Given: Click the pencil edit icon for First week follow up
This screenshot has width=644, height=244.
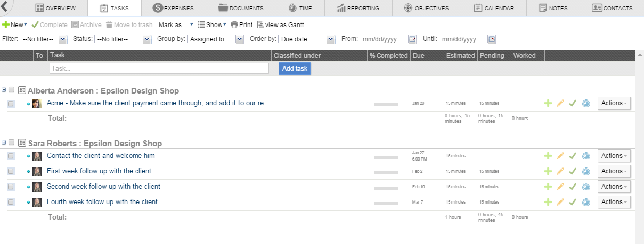Looking at the screenshot, I should pyautogui.click(x=560, y=171).
